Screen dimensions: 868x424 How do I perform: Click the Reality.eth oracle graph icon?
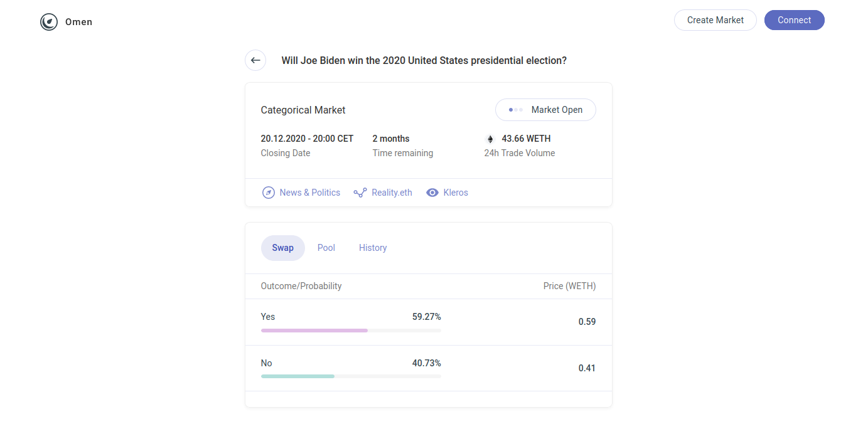[x=360, y=193]
